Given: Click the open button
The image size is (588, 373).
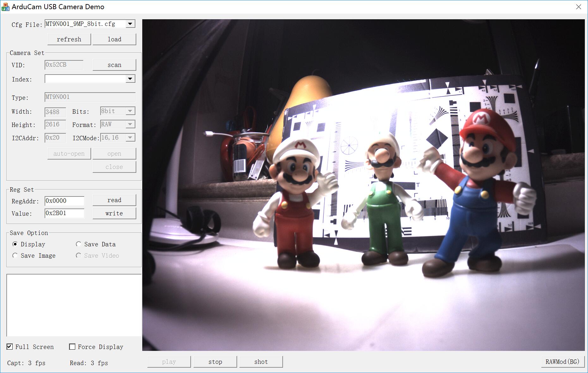Looking at the screenshot, I should click(114, 154).
